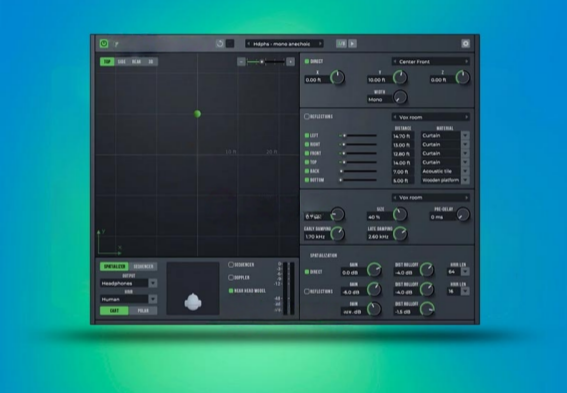Select Cart coordinate mode
This screenshot has height=393, width=567.
pos(114,311)
